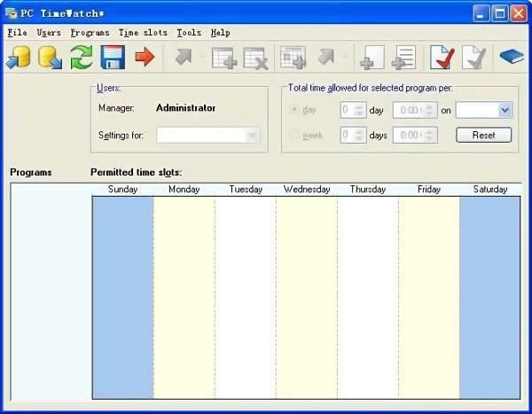The image size is (532, 414).
Task: Click the add blank page icon
Action: (372, 58)
